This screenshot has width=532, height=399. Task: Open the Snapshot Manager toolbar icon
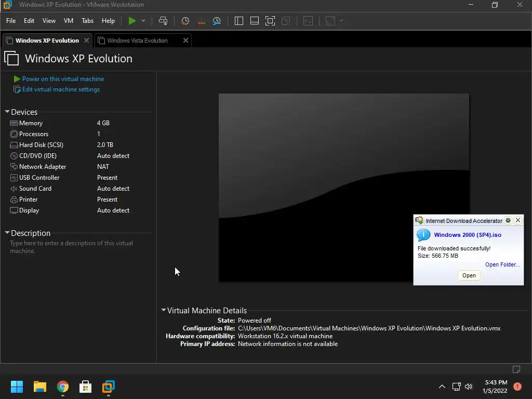click(x=217, y=21)
